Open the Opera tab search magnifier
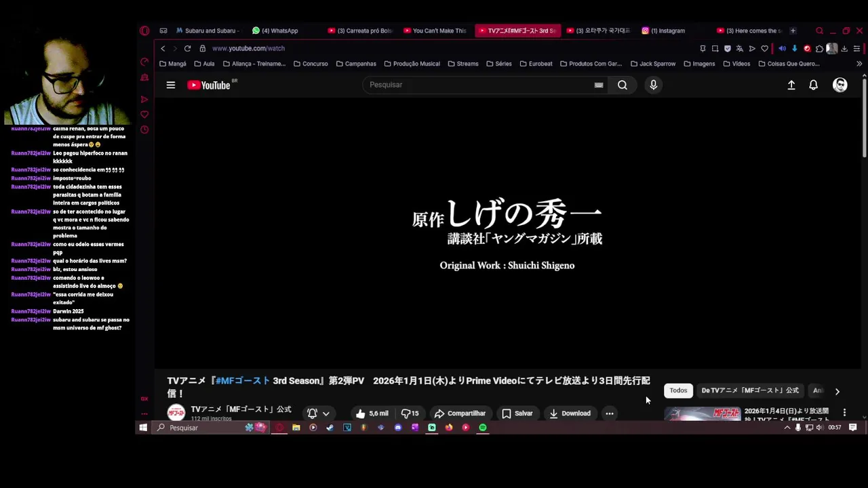 point(819,30)
